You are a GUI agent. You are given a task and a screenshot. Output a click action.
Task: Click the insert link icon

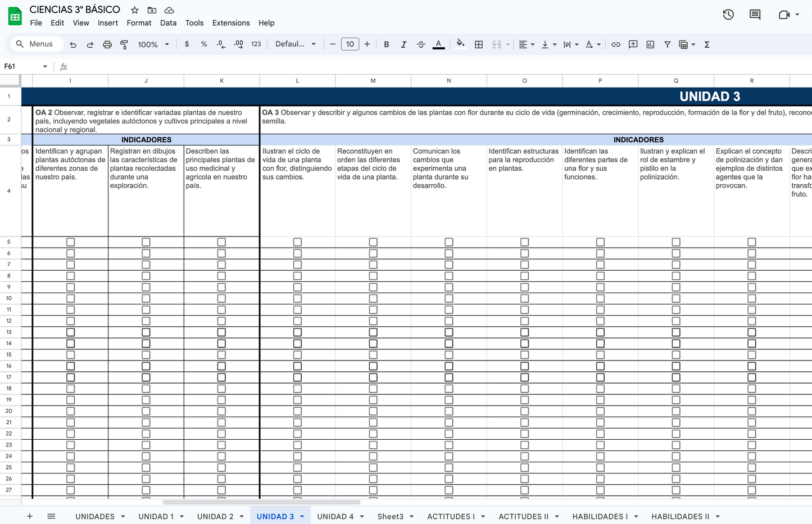click(x=616, y=44)
